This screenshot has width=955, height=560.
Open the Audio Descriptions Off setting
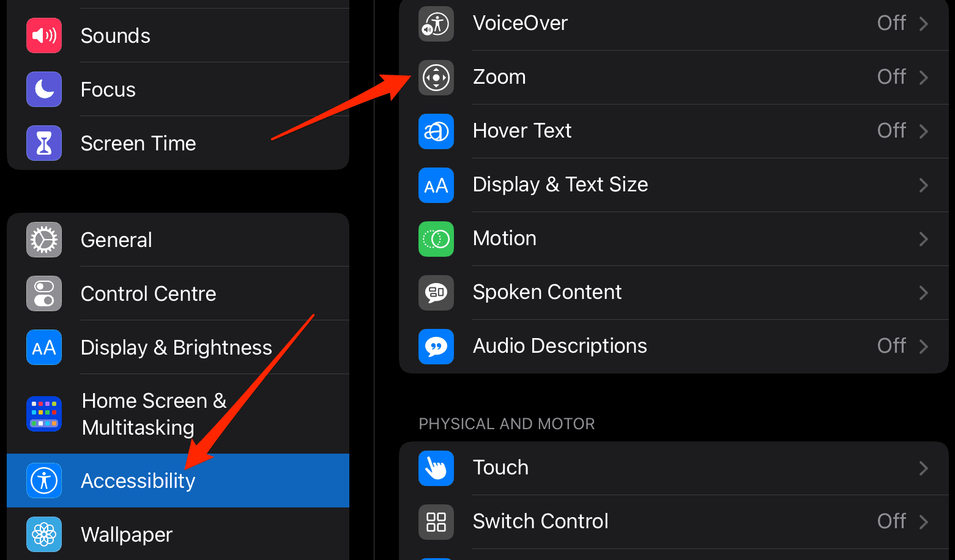903,346
